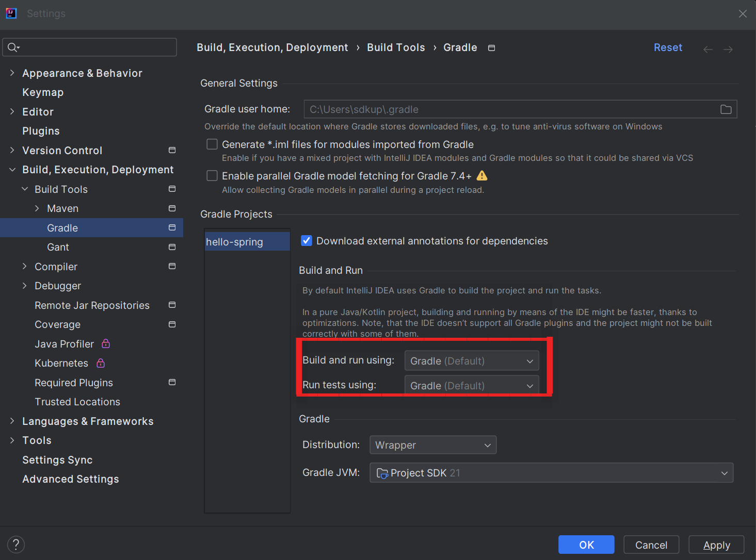The height and width of the screenshot is (560, 756).
Task: Collapse the Build Tools tree node
Action: pyautogui.click(x=25, y=189)
